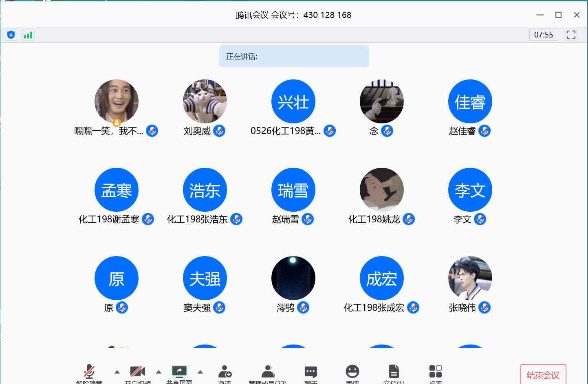Select 澪鸮's dark night-sky avatar
This screenshot has width=588, height=384.
(x=293, y=278)
